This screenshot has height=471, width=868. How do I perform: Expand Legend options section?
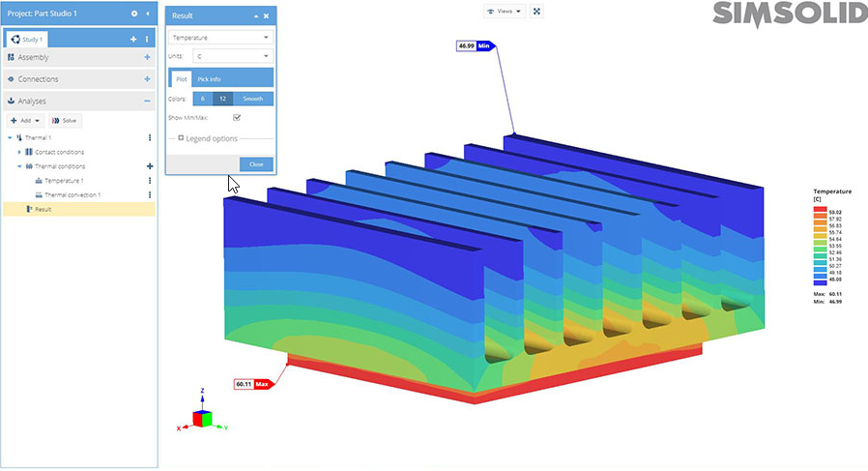pyautogui.click(x=182, y=138)
